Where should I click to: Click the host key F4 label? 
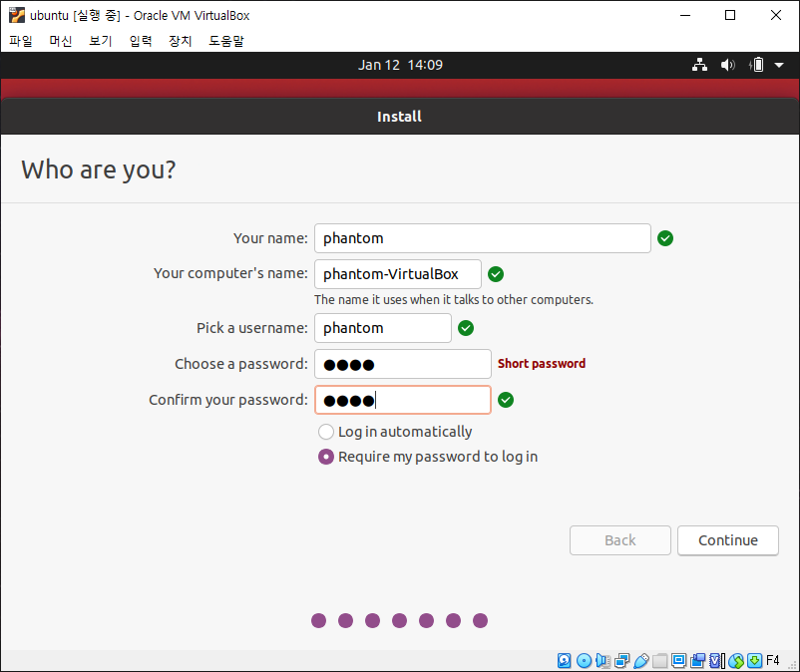click(772, 660)
